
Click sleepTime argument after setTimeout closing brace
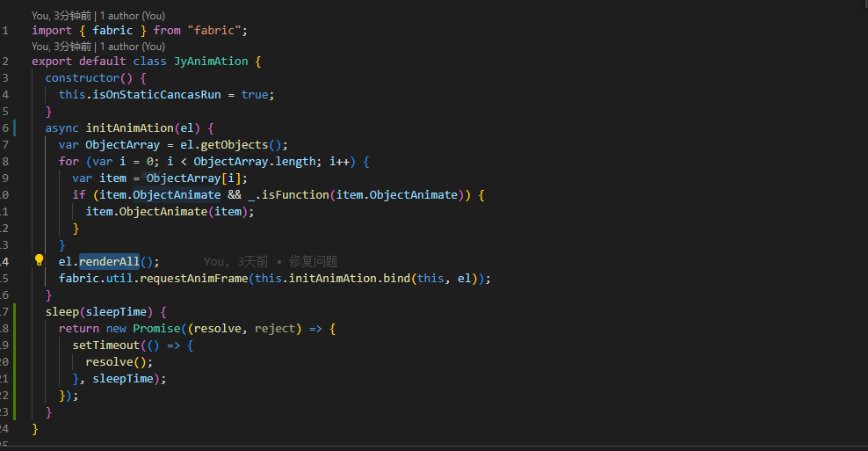tap(123, 378)
